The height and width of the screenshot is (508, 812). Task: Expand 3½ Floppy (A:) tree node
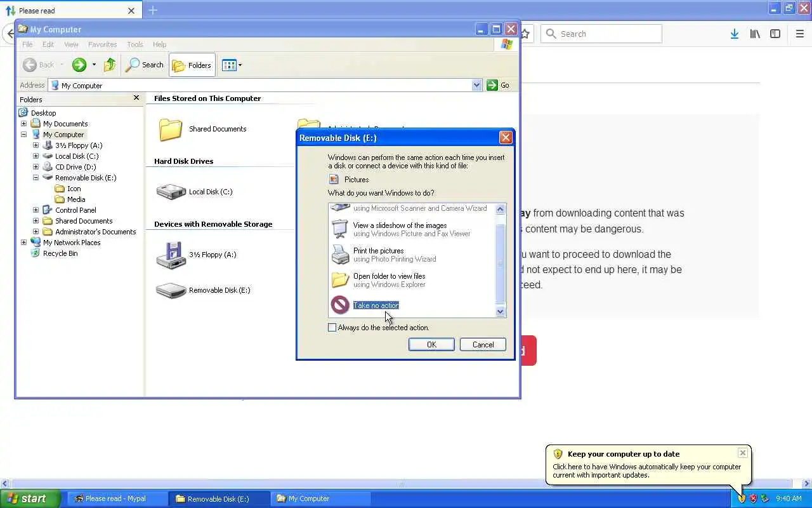(36, 145)
